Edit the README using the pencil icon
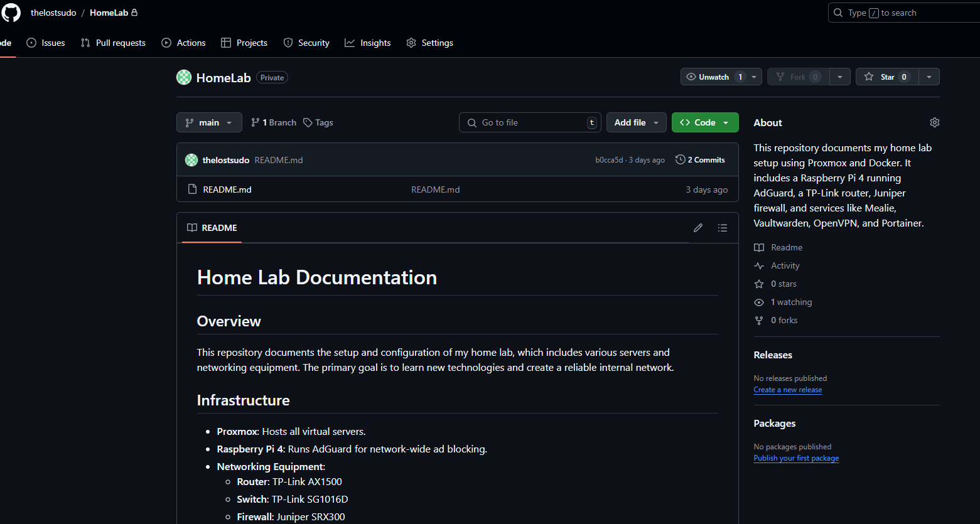This screenshot has width=980, height=524. click(697, 228)
